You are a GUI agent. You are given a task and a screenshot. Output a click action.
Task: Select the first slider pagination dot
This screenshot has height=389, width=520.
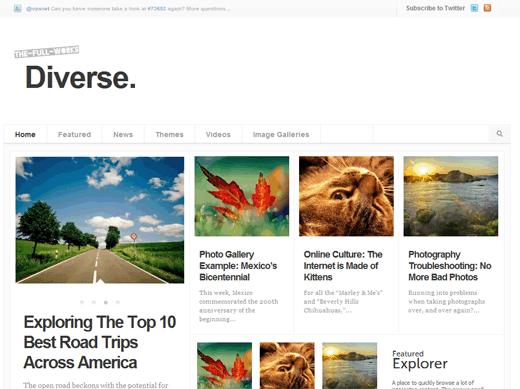82,302
